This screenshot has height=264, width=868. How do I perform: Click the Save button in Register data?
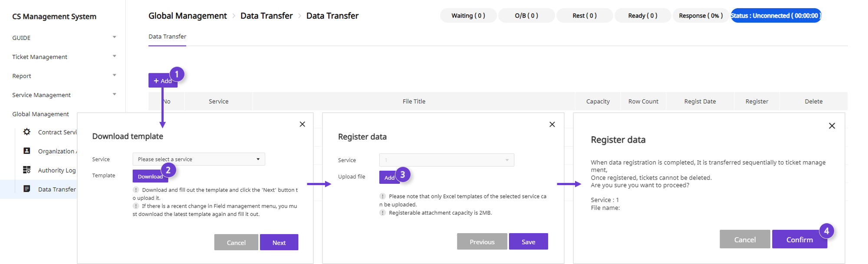pyautogui.click(x=528, y=242)
